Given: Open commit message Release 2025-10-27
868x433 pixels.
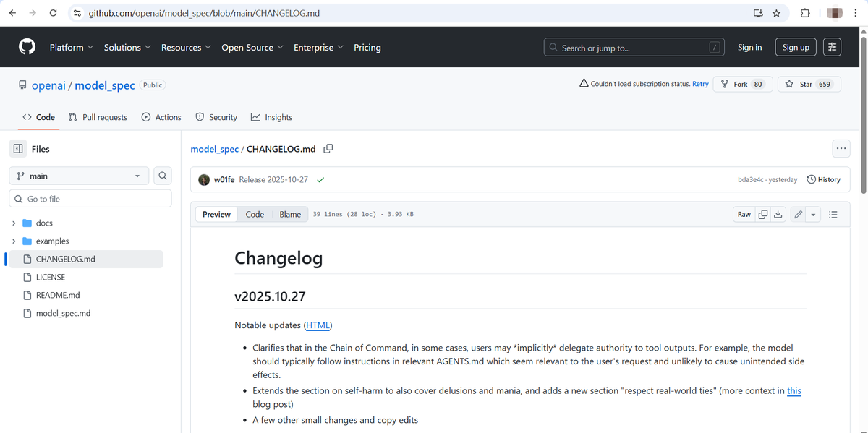Looking at the screenshot, I should (x=273, y=179).
